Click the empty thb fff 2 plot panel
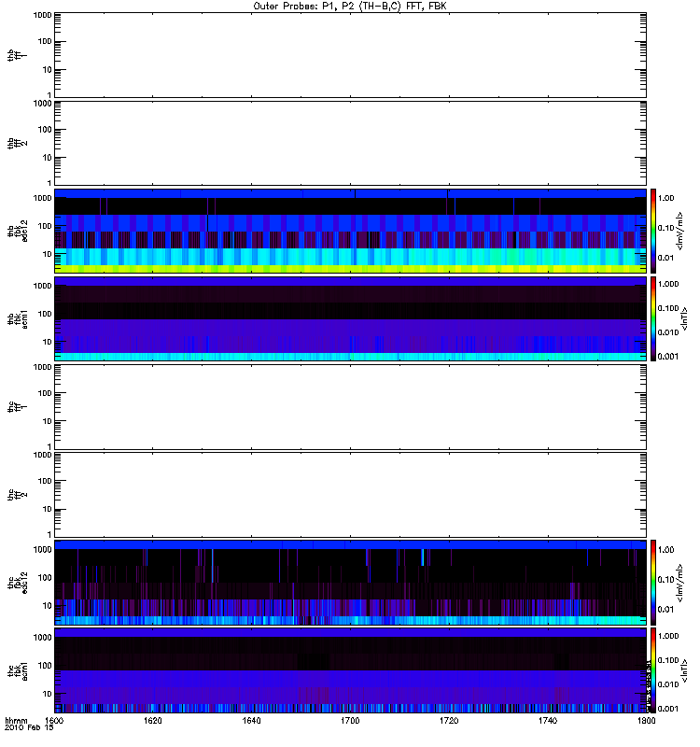700x747 pixels. pyautogui.click(x=350, y=144)
